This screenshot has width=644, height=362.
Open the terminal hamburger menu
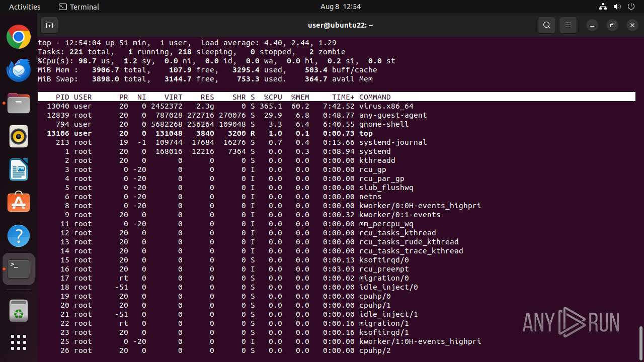[568, 25]
